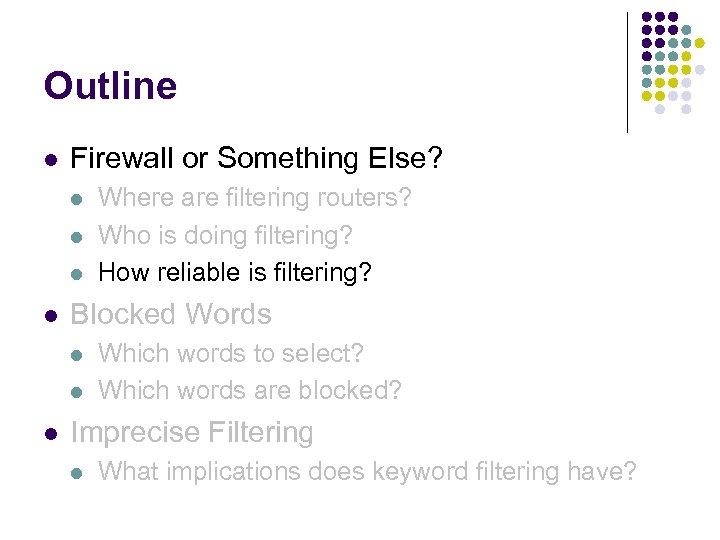Click "Where are filtering routers?" text
This screenshot has height=540, width=720.
[x=255, y=198]
